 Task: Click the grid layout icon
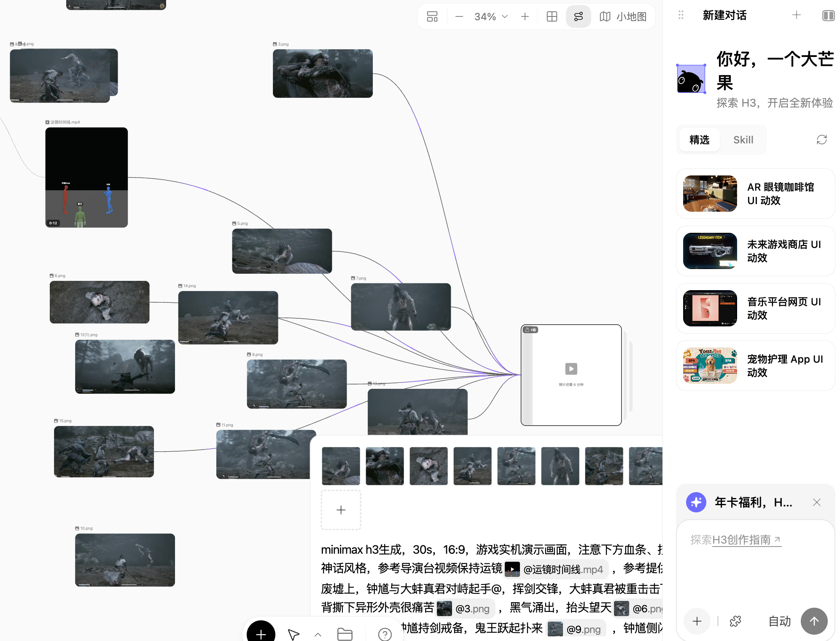click(x=552, y=16)
